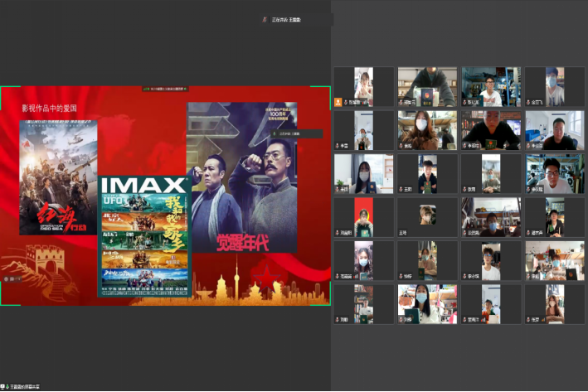Click muted mic icon on man beside blue sofa

pos(528,146)
